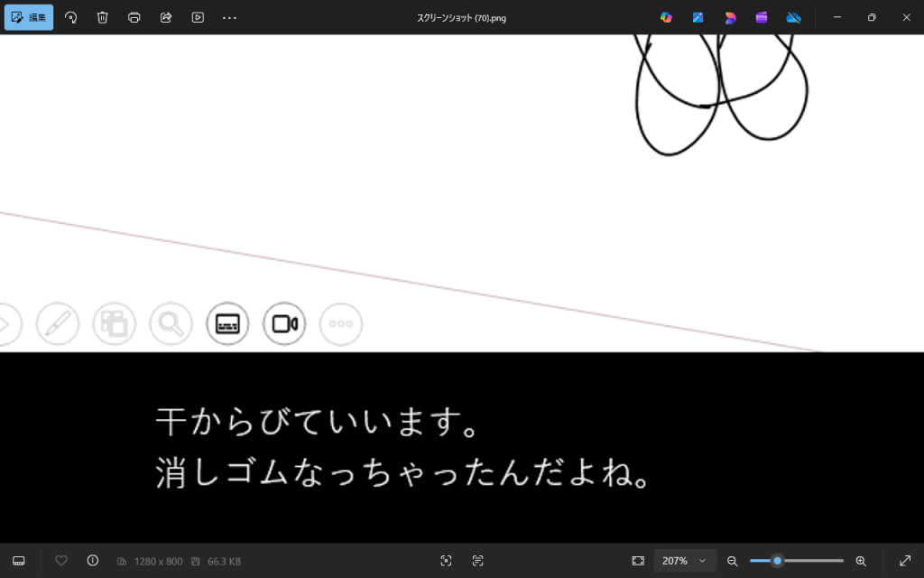Print the image with the printer icon

(134, 17)
